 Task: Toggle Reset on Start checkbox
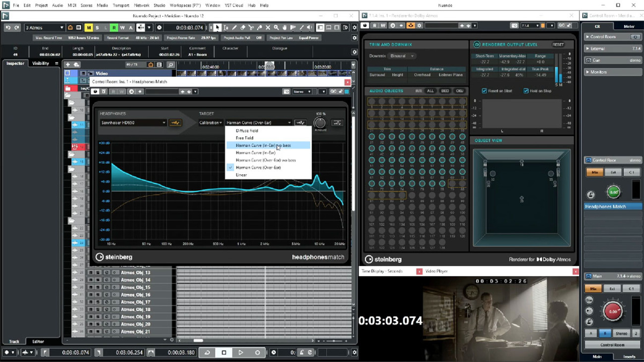pyautogui.click(x=484, y=91)
